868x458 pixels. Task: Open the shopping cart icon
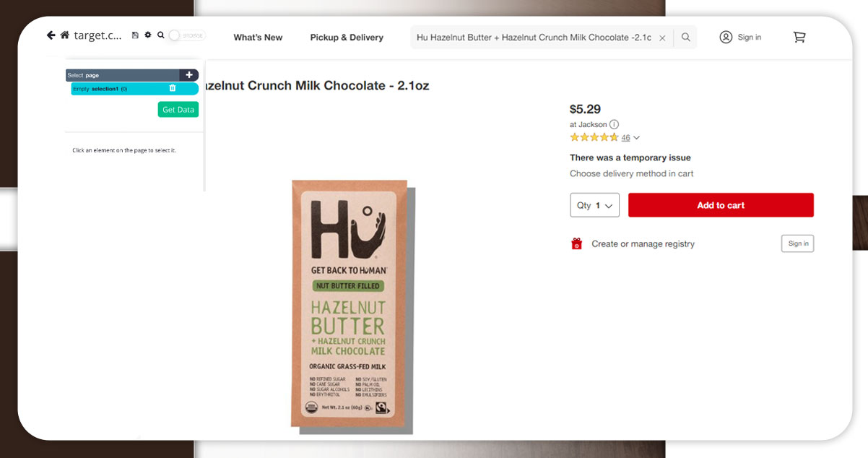(799, 38)
